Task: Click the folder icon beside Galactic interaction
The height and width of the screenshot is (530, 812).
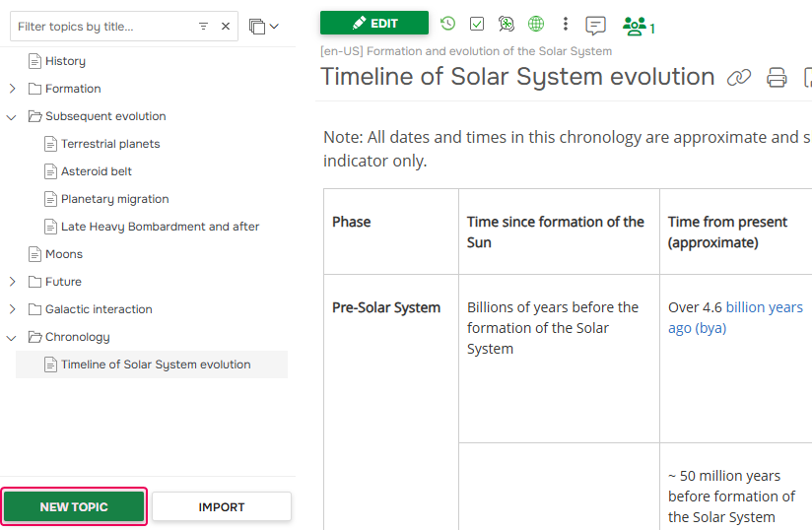Action: tap(34, 309)
